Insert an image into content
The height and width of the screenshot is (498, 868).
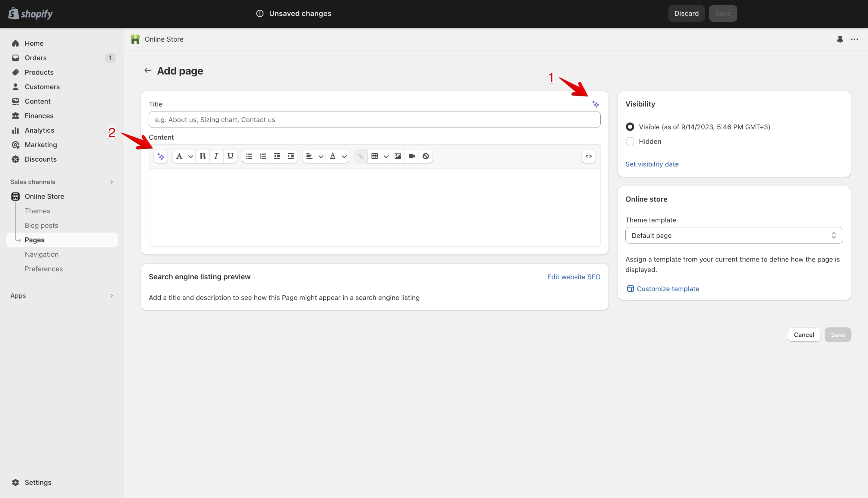(398, 156)
